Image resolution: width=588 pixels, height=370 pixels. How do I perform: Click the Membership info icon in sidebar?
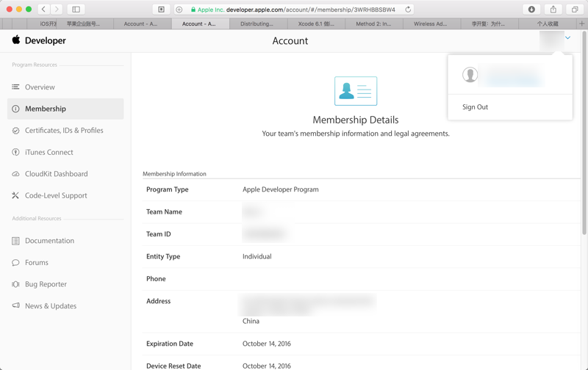(x=15, y=109)
